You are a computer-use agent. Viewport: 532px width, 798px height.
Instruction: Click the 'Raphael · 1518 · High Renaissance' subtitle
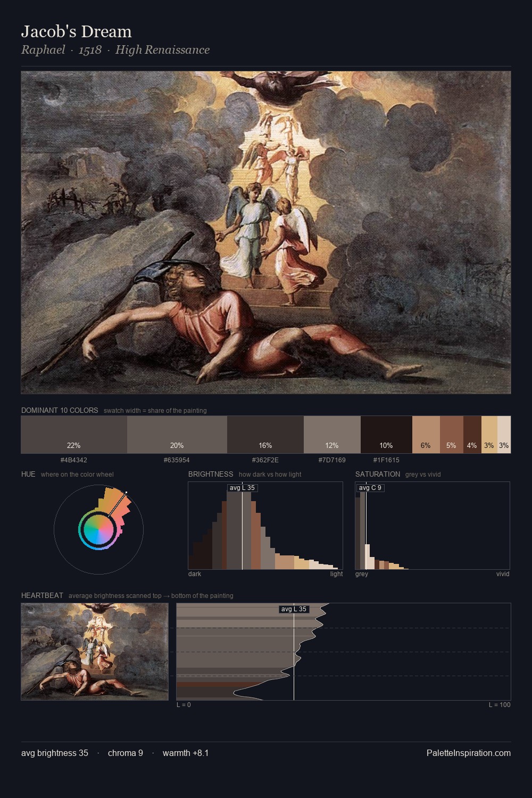(115, 50)
